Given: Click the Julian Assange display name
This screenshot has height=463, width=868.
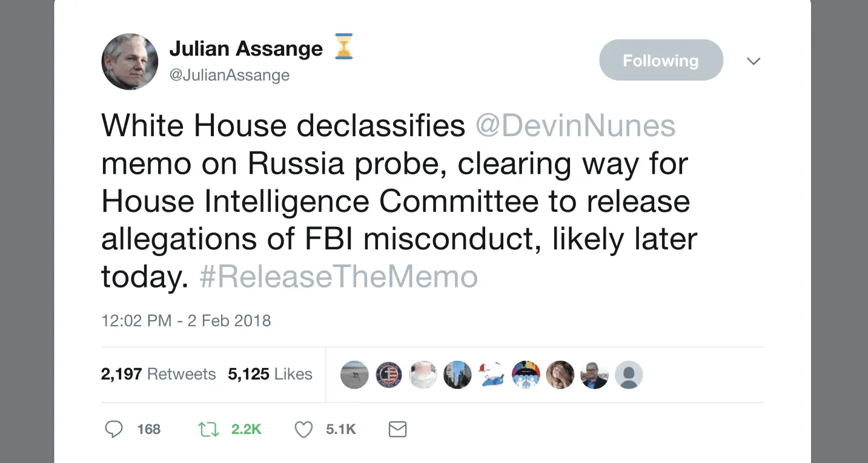Looking at the screenshot, I should tap(246, 48).
